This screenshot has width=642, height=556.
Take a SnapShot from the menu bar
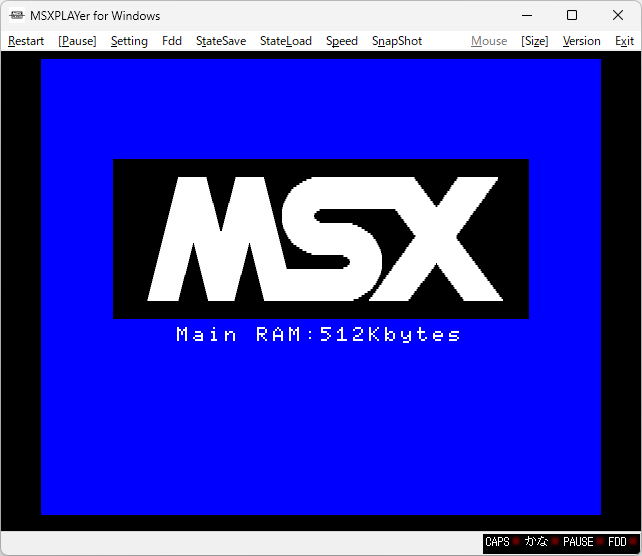click(397, 41)
